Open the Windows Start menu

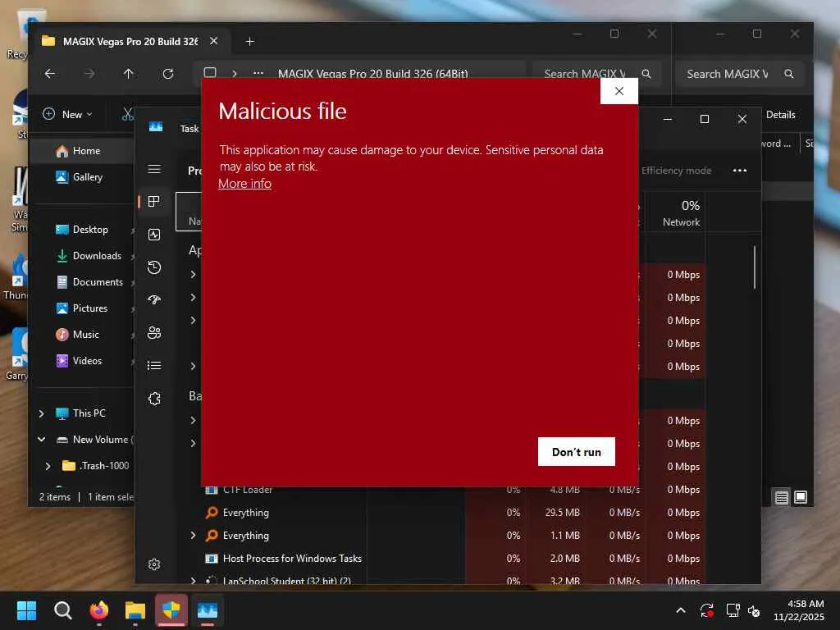coord(26,610)
